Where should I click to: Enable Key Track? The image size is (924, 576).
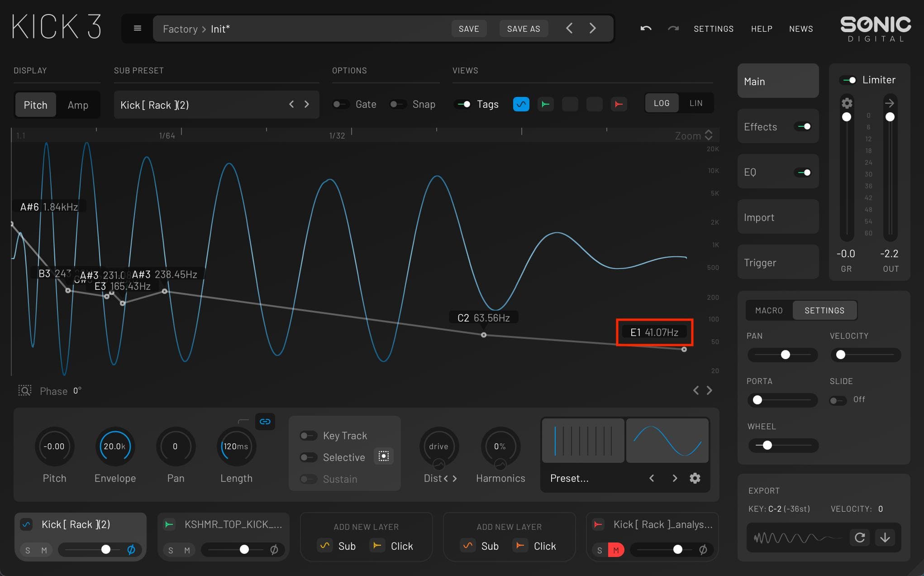tap(308, 436)
